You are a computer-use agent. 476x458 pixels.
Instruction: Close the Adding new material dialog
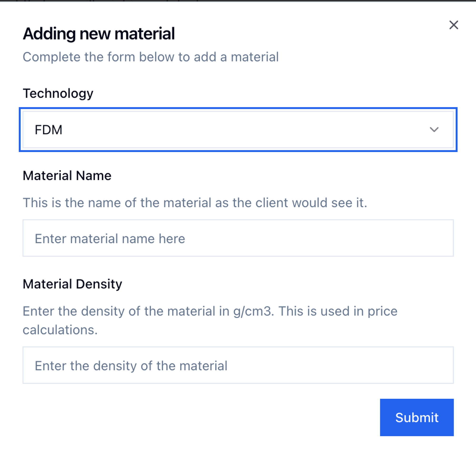click(x=453, y=25)
